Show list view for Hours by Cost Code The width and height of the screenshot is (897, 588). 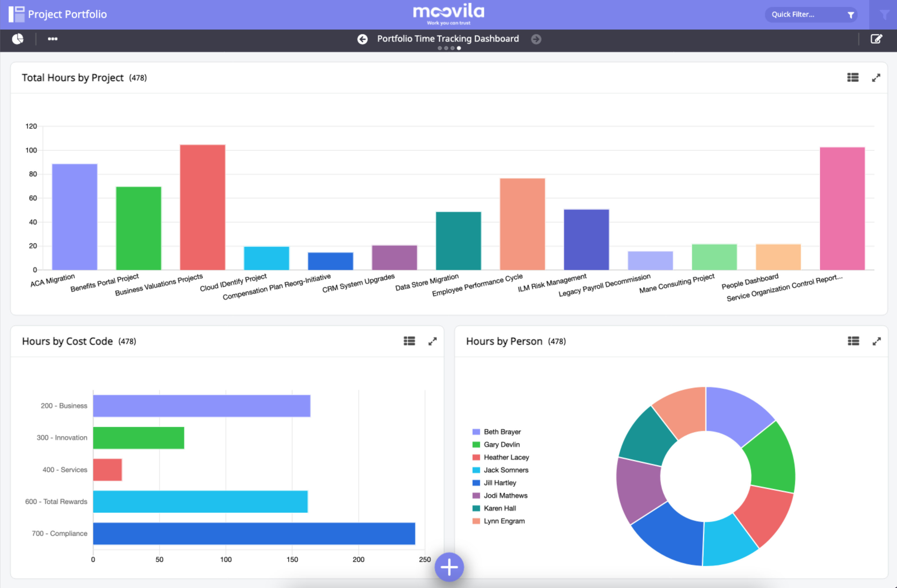(x=409, y=341)
